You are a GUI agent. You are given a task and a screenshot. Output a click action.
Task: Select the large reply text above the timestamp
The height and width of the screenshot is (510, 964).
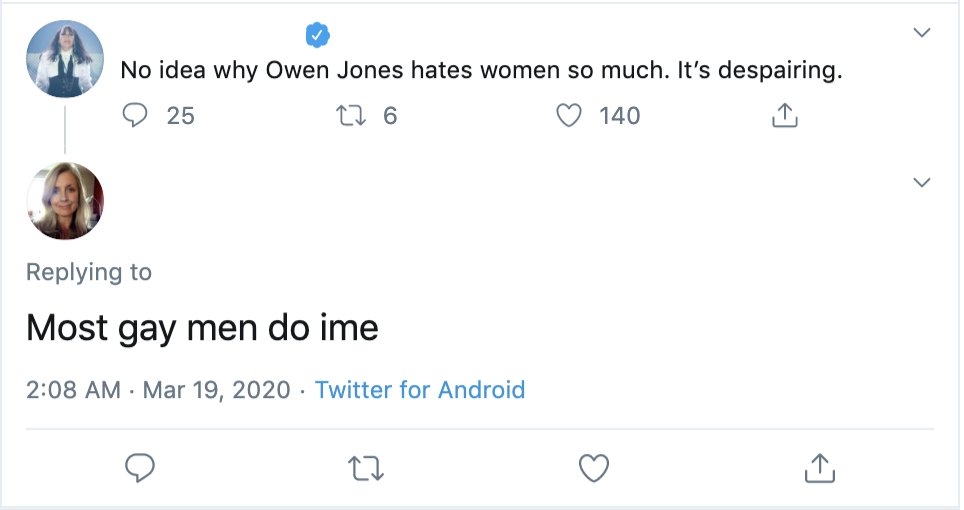[202, 328]
